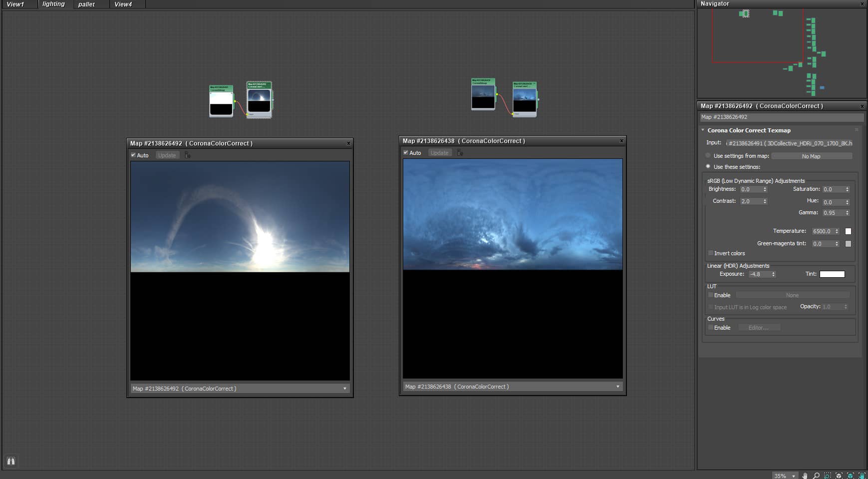Open map dropdown under the left sky preview
868x479 pixels.
[344, 389]
